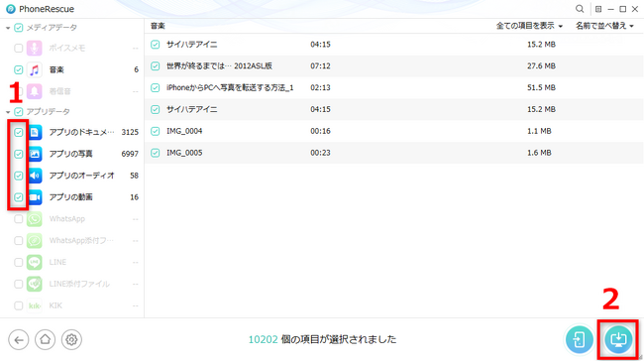The width and height of the screenshot is (644, 362).
Task: Go to the home screen icon
Action: click(x=46, y=340)
